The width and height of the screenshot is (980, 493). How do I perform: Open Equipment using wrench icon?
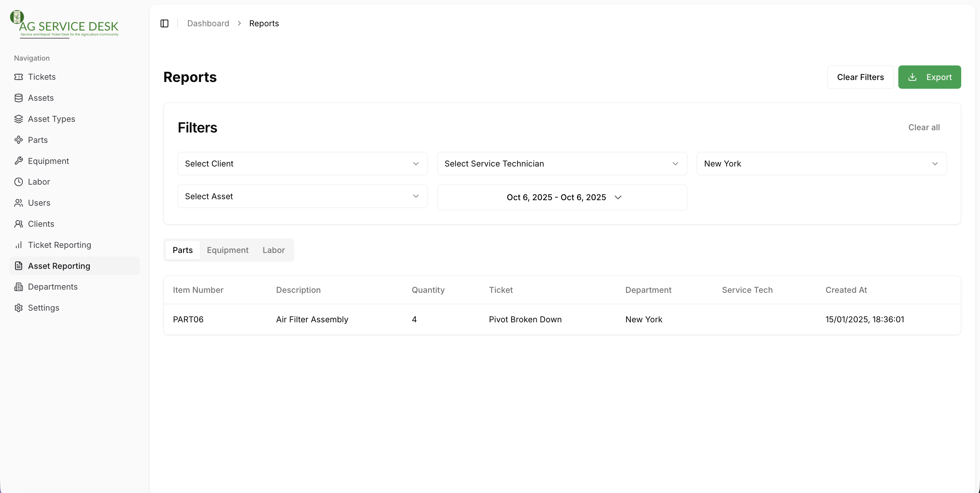(18, 161)
